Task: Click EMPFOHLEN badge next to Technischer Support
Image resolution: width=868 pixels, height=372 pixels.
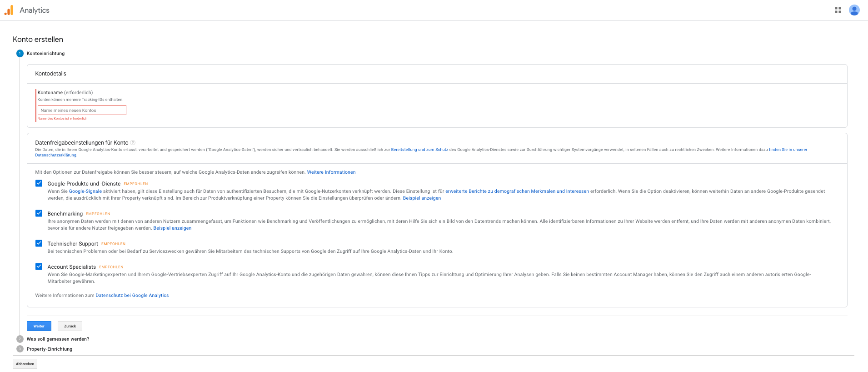Action: click(x=113, y=244)
